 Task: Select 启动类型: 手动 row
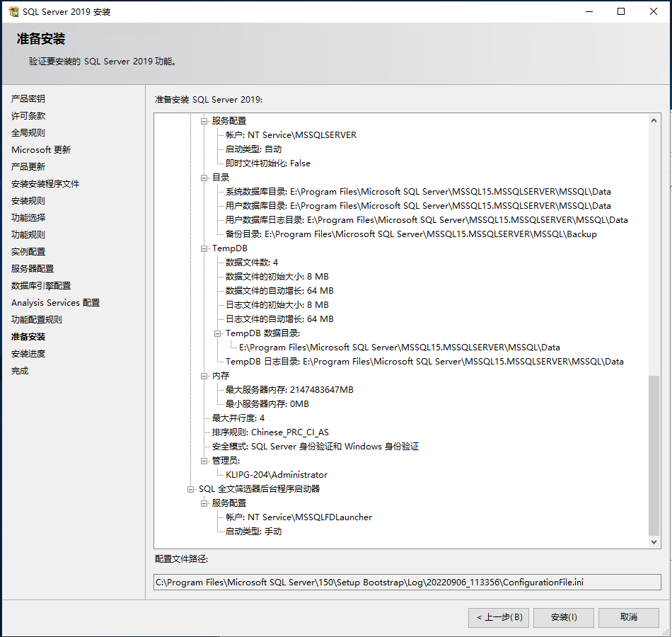point(254,532)
